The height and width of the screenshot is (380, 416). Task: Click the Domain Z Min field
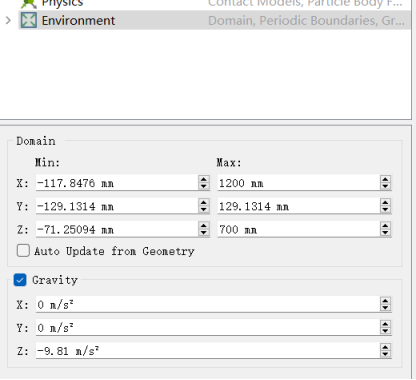point(117,229)
